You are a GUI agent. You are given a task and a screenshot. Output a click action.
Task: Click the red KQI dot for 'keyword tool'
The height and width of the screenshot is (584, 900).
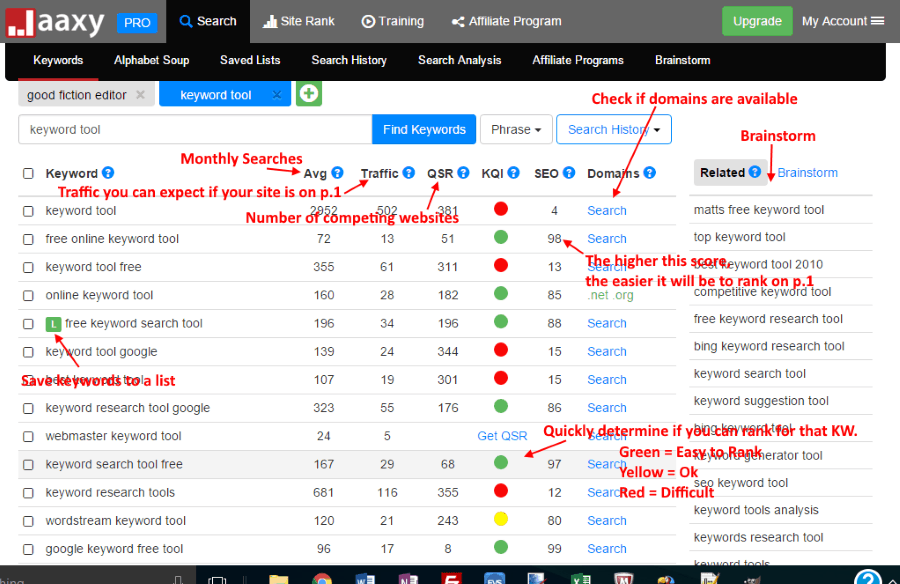501,209
